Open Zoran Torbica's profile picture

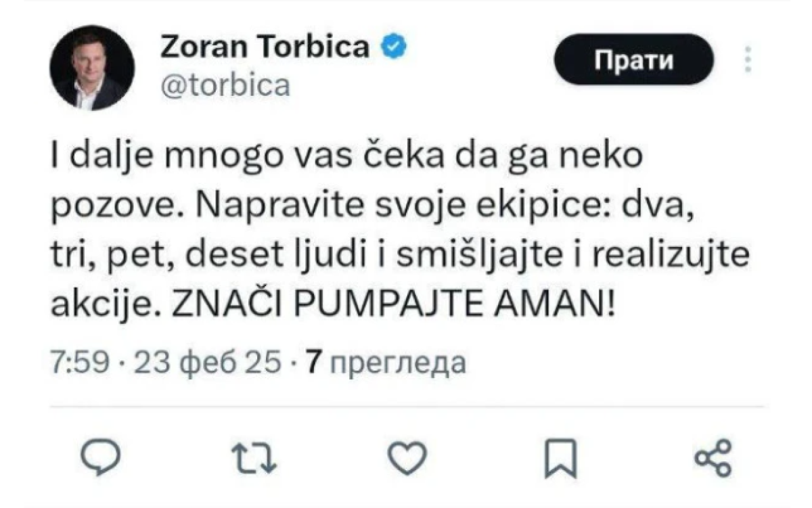click(x=91, y=68)
